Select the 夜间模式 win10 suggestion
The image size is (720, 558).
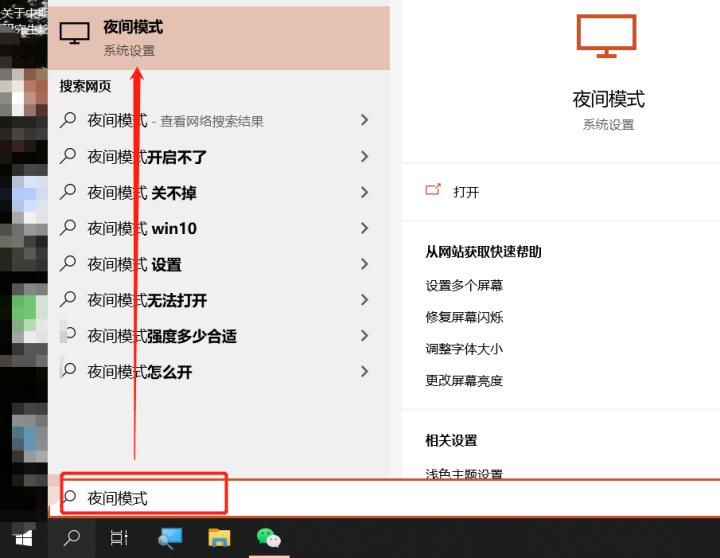click(219, 228)
